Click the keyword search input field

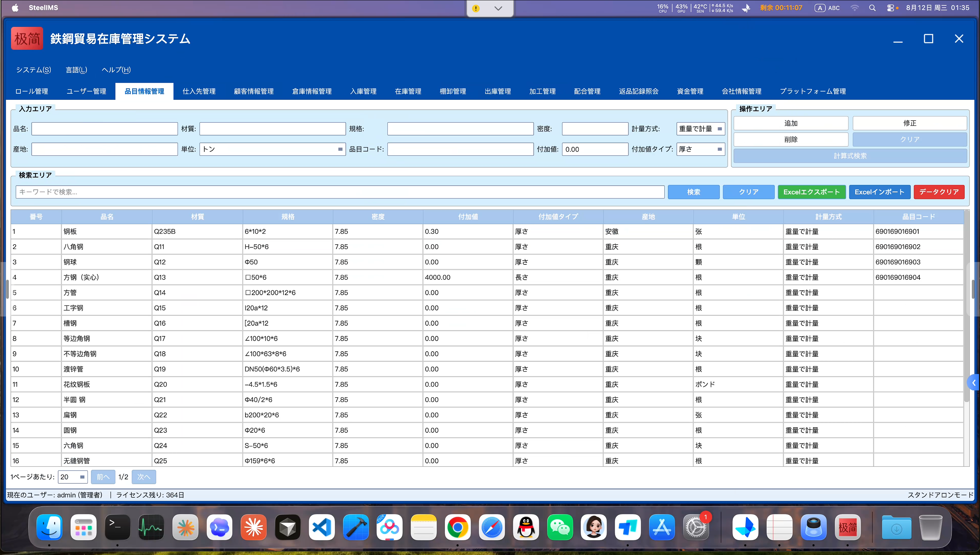pyautogui.click(x=340, y=192)
